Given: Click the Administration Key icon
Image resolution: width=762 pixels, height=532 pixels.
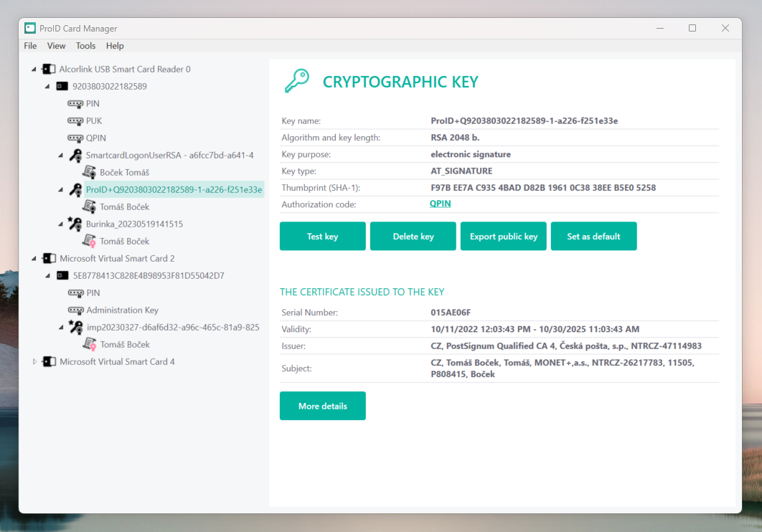Looking at the screenshot, I should pos(76,310).
